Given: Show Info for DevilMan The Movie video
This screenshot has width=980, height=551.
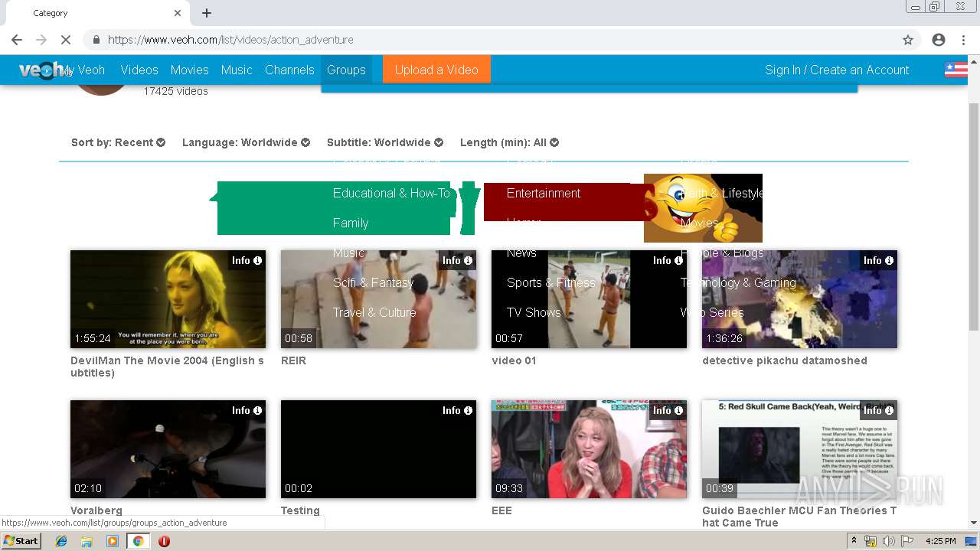Looking at the screenshot, I should pyautogui.click(x=247, y=261).
